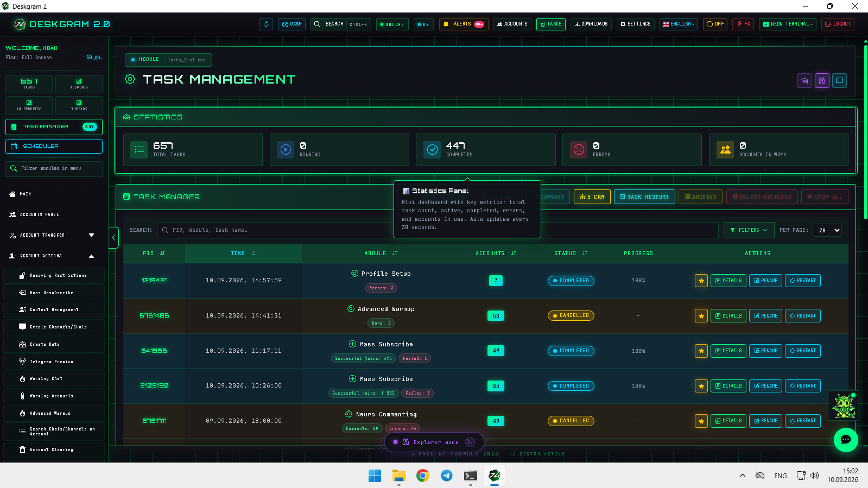
Task: Open the Neon Terminal theme dropdown
Action: pyautogui.click(x=788, y=24)
